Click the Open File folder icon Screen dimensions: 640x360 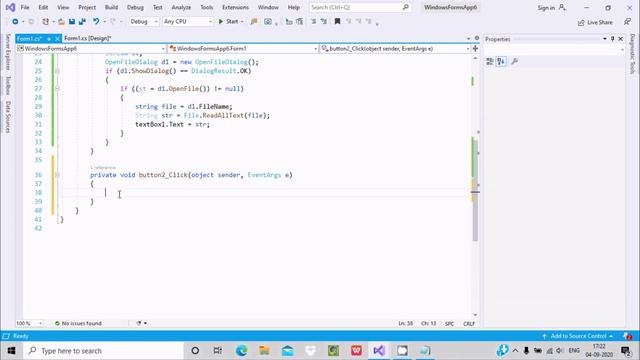(x=61, y=22)
